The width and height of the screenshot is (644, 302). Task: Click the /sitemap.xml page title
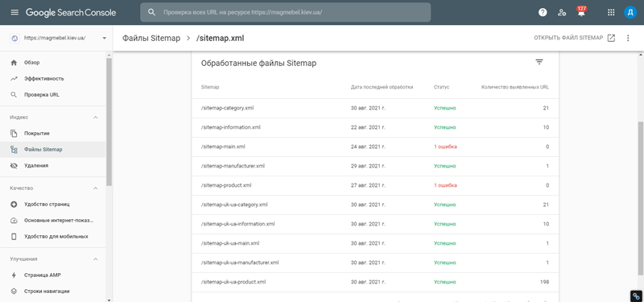220,38
